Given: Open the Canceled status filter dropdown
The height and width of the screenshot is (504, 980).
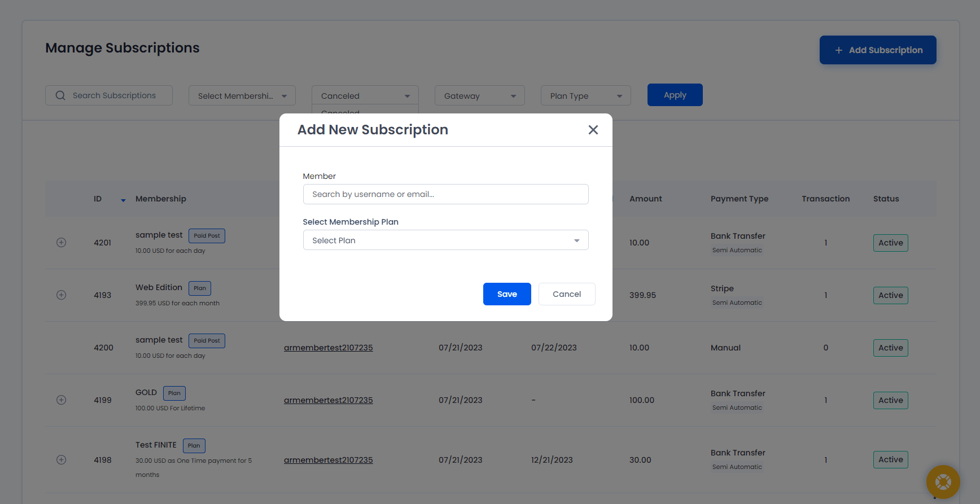Looking at the screenshot, I should click(365, 96).
